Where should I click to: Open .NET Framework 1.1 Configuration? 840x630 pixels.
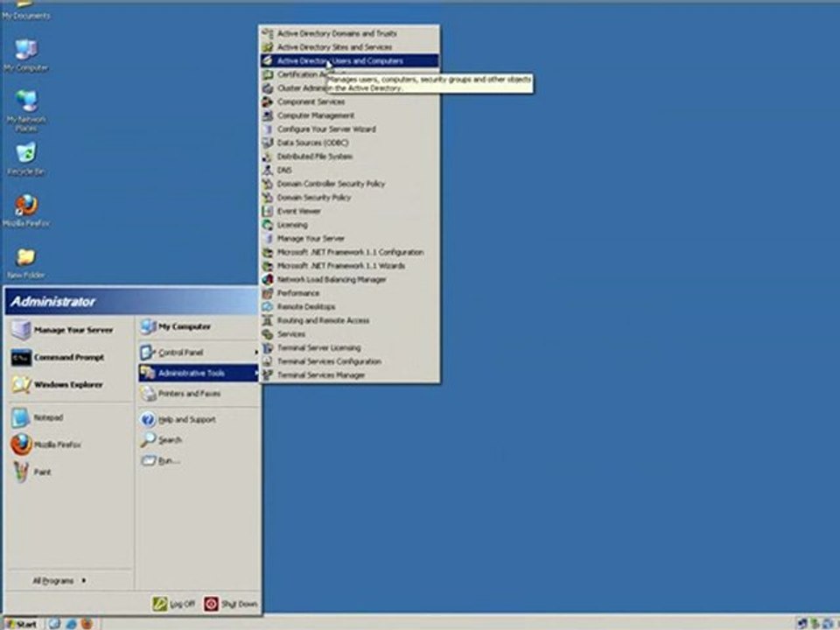pyautogui.click(x=349, y=252)
